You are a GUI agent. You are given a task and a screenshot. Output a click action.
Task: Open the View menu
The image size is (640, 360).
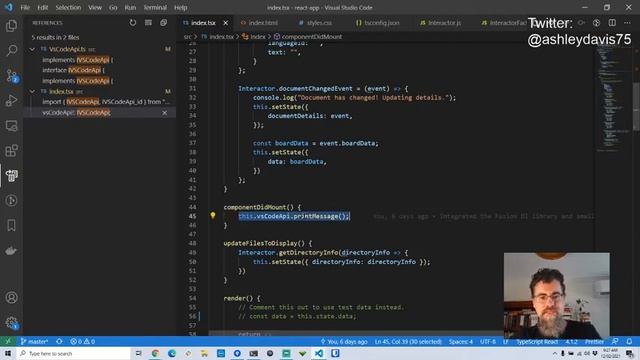point(95,7)
